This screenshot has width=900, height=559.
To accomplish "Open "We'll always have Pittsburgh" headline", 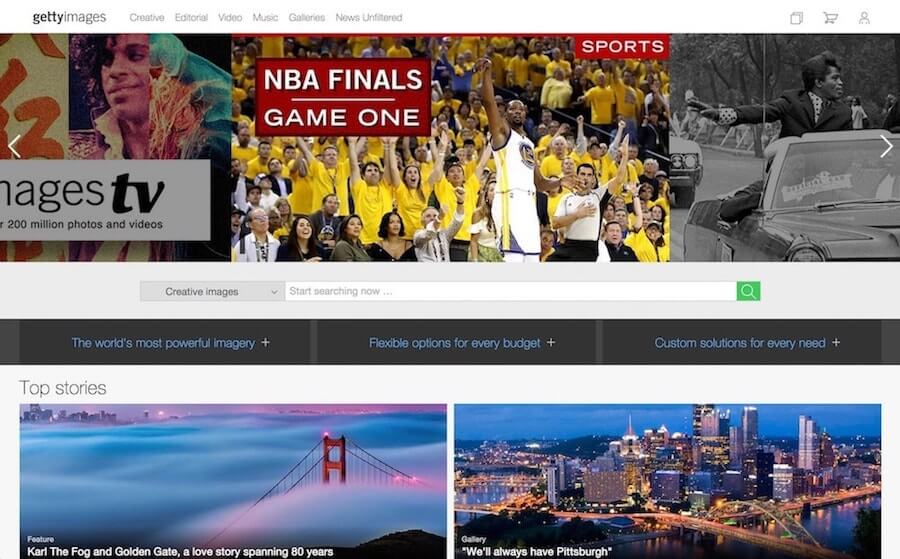I will click(x=536, y=552).
